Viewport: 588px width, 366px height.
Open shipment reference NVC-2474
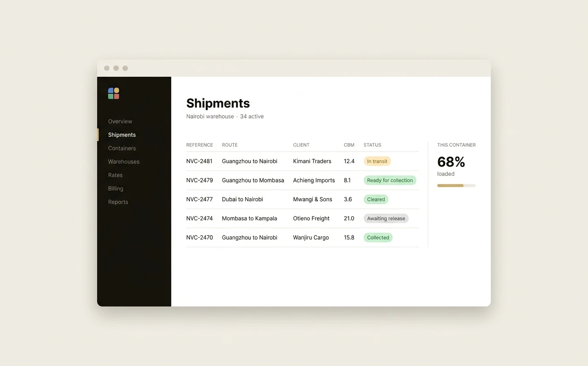pos(199,218)
